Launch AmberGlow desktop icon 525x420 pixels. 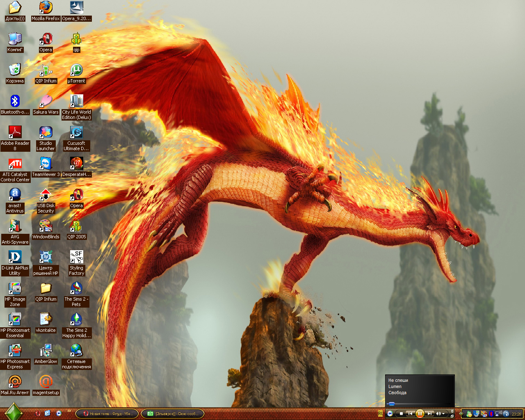pyautogui.click(x=46, y=354)
